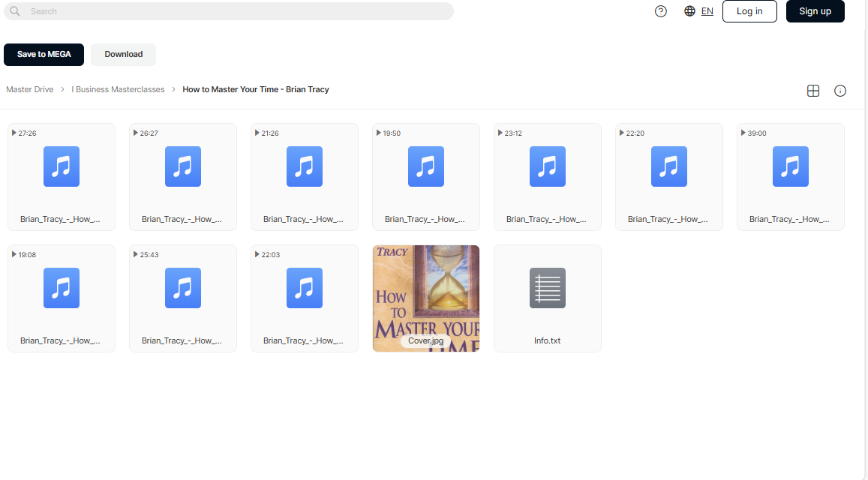Open the audio file with 19:08 duration
This screenshot has height=480, width=868.
pos(62,298)
